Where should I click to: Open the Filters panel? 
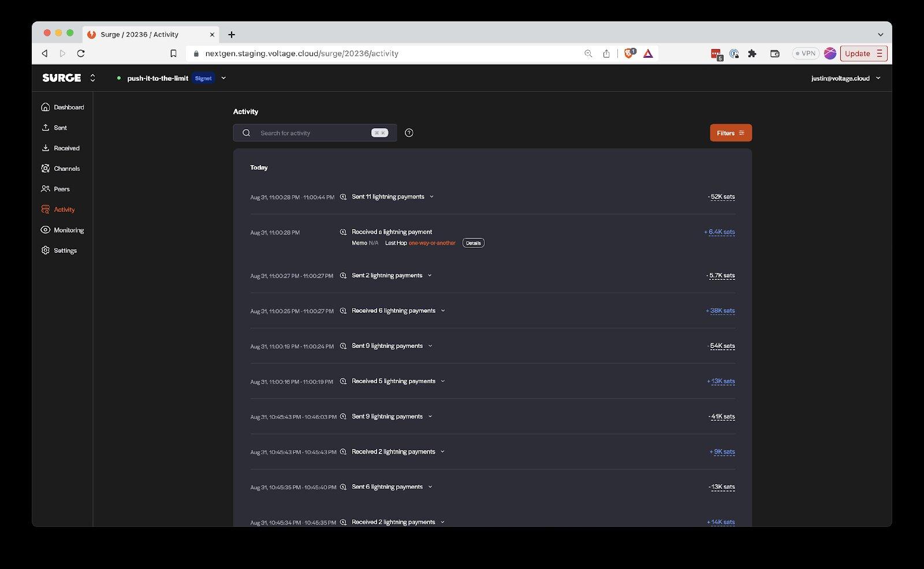pyautogui.click(x=730, y=133)
